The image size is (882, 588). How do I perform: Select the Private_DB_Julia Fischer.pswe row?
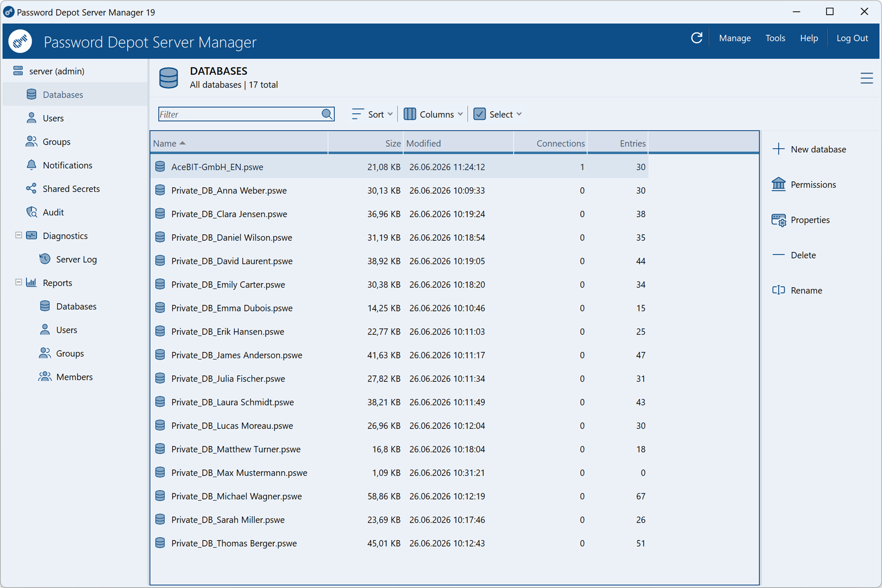(x=400, y=379)
